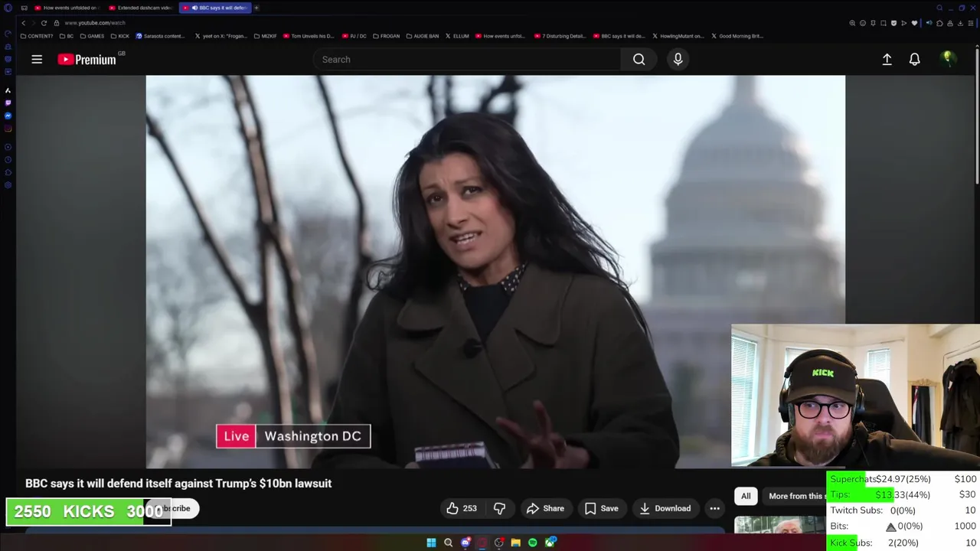Open the YouTube create/upload icon
The image size is (980, 551).
[887, 59]
